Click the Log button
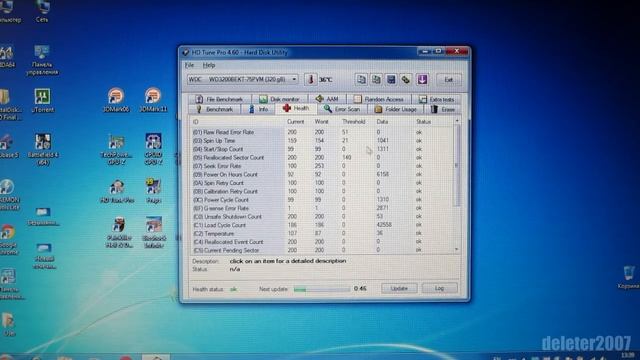 pos(439,288)
